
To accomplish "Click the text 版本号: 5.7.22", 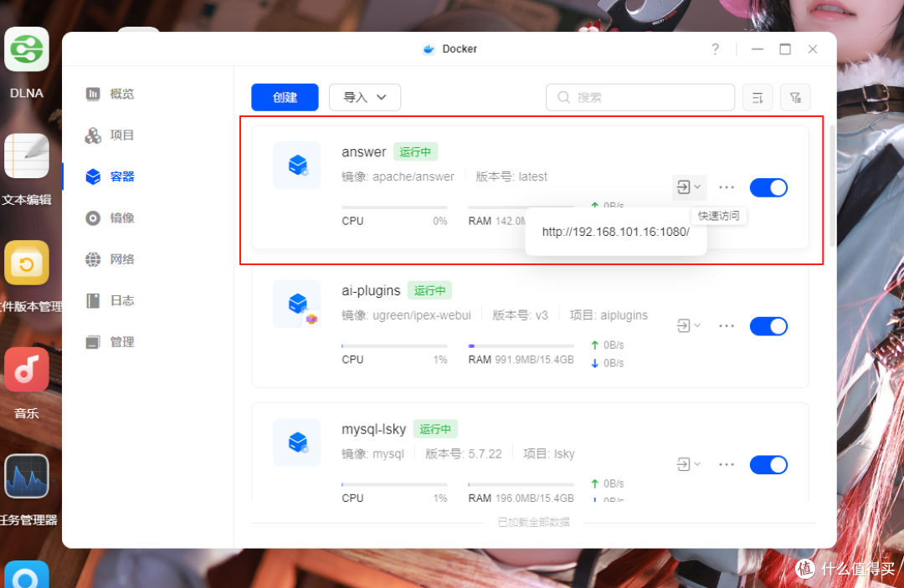I will pos(464,454).
